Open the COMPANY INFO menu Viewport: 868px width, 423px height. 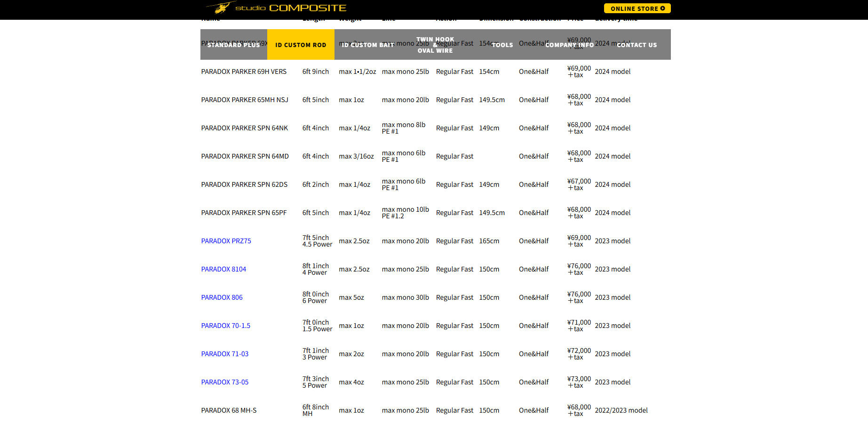pyautogui.click(x=570, y=45)
